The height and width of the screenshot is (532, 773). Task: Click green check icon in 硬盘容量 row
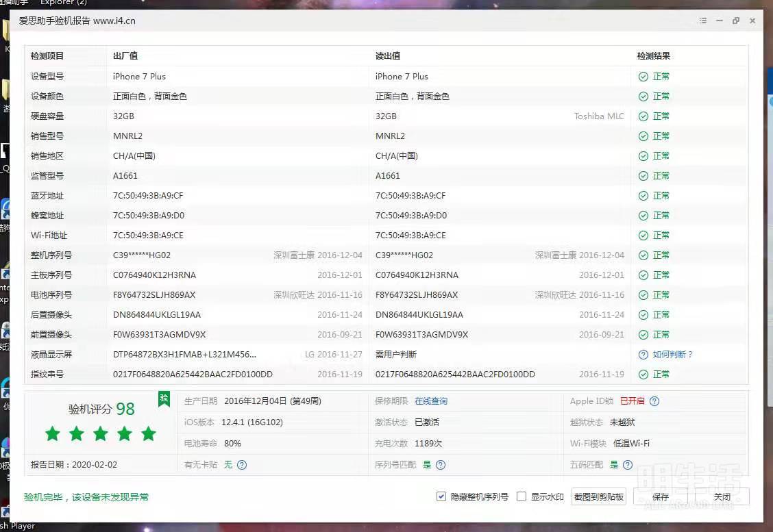coord(643,116)
